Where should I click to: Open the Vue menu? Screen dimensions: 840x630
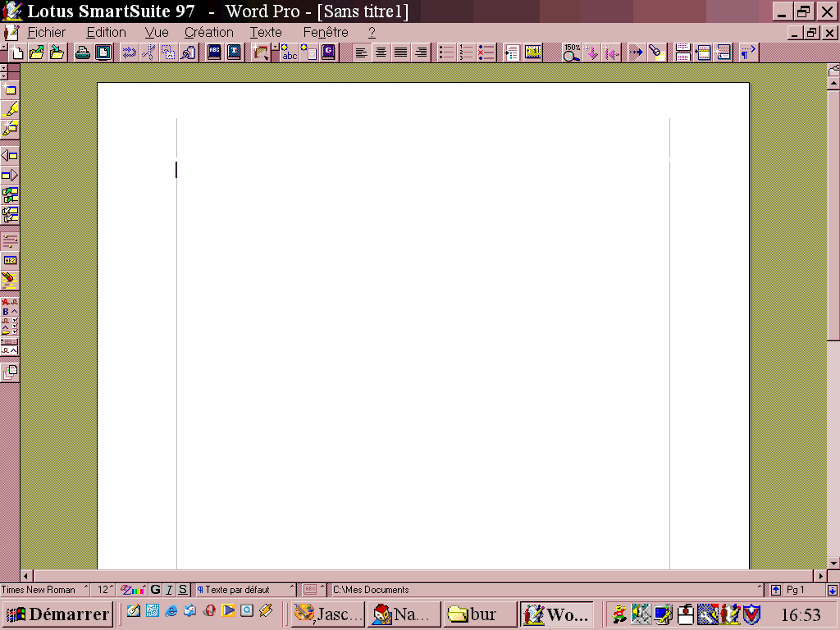(157, 33)
